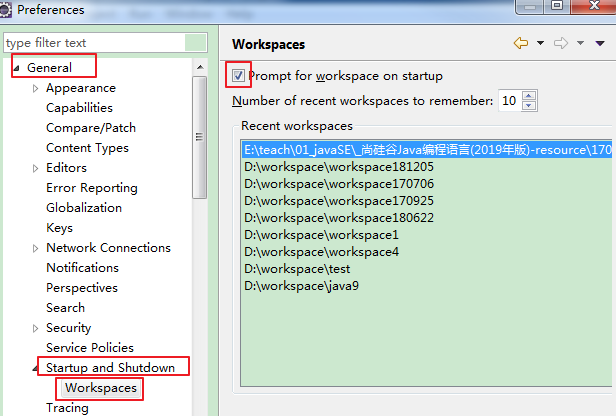The image size is (616, 416).
Task: Click the recent workspaces count field
Action: pos(510,101)
